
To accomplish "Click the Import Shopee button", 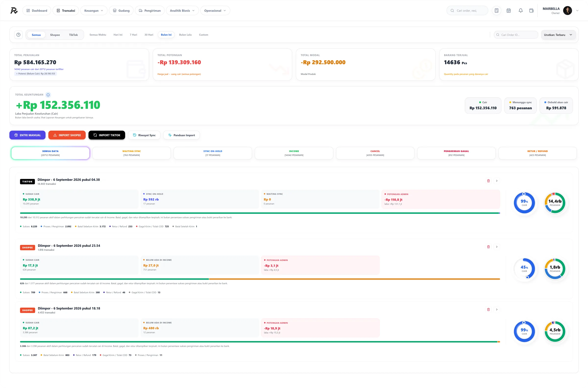I will coord(67,135).
